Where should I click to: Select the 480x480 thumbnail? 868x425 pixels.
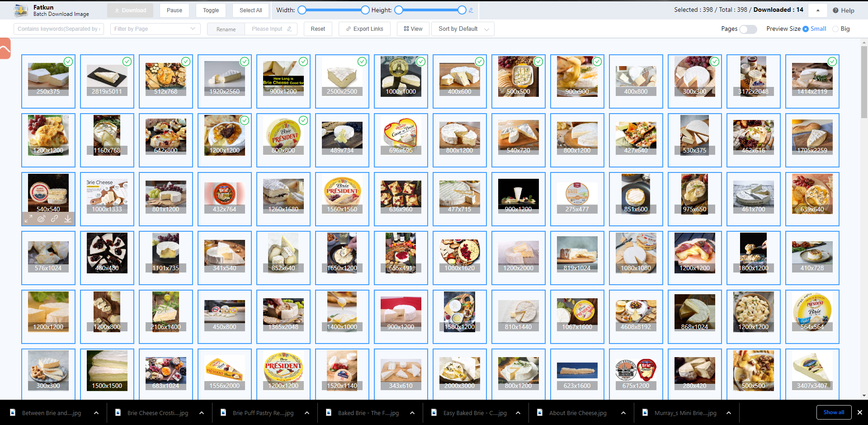(107, 258)
